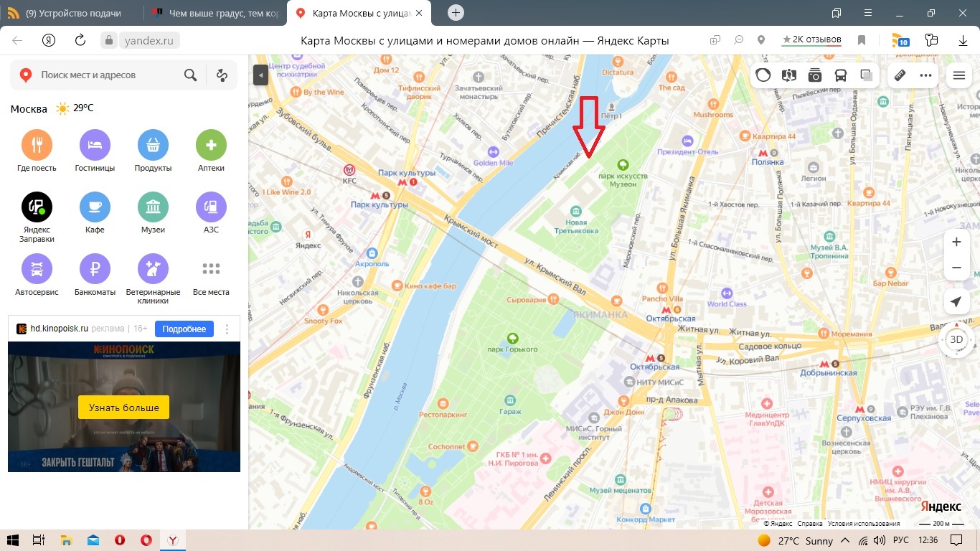Click the Гараж museum marker
Screen dimensions: 980x551
click(x=510, y=400)
